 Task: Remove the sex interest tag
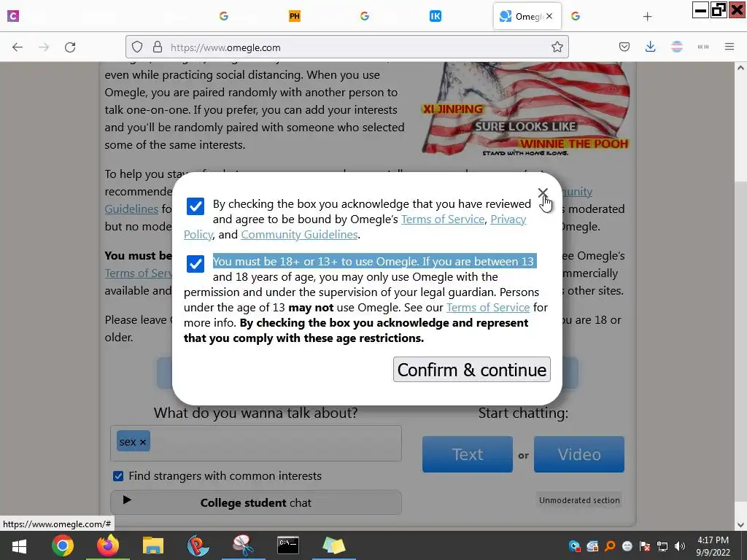coord(143,442)
